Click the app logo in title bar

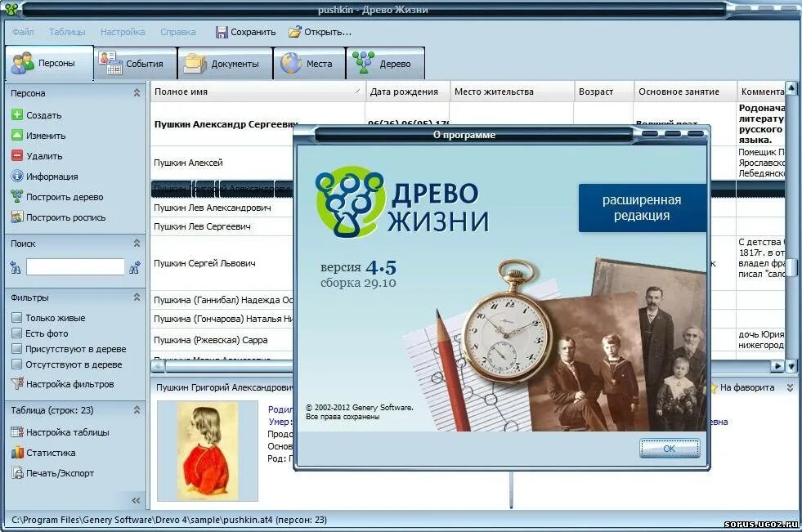point(11,9)
